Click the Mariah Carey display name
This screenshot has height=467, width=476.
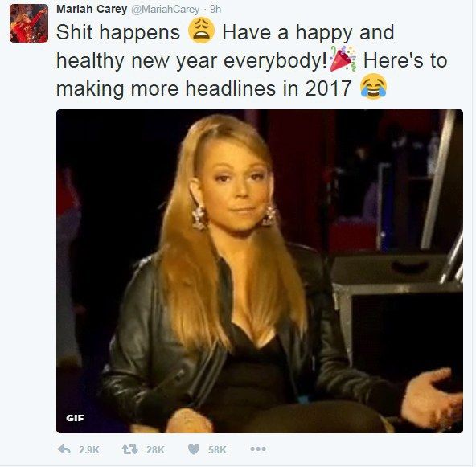coord(92,10)
